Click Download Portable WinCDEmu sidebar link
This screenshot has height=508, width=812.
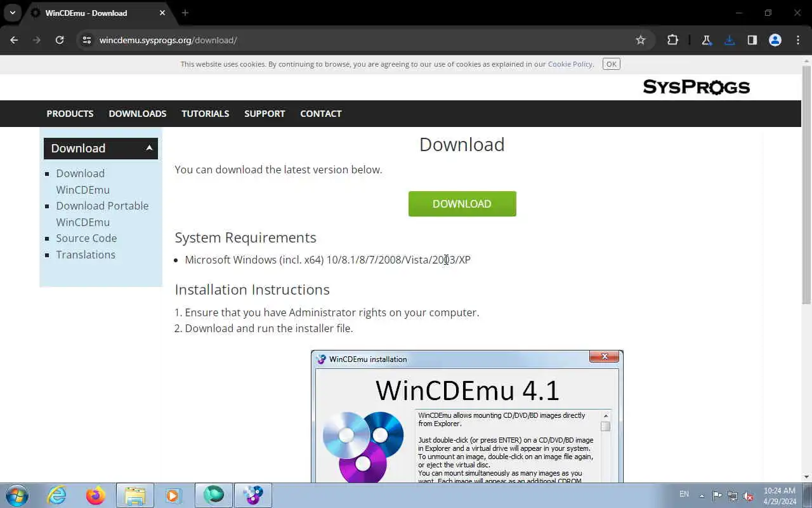tap(102, 214)
